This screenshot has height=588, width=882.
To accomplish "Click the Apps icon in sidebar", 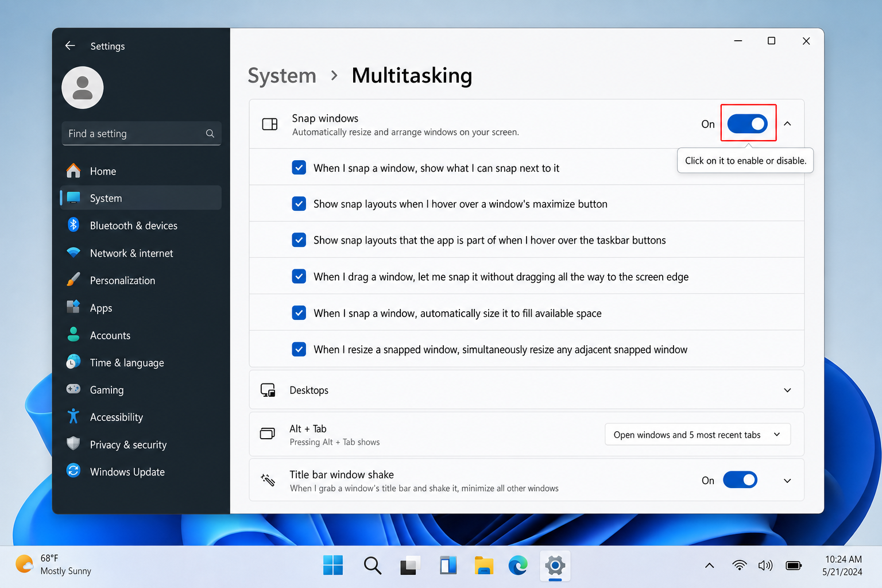I will pos(73,307).
